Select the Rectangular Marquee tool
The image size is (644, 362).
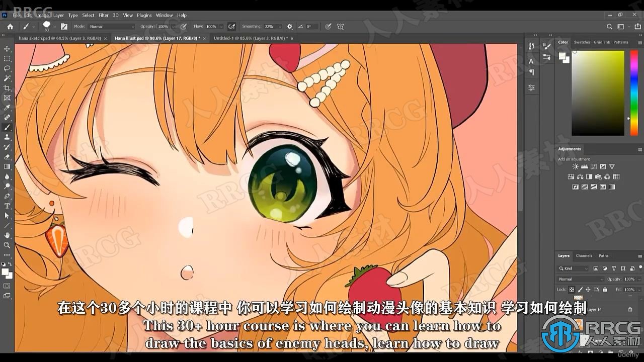[x=7, y=58]
